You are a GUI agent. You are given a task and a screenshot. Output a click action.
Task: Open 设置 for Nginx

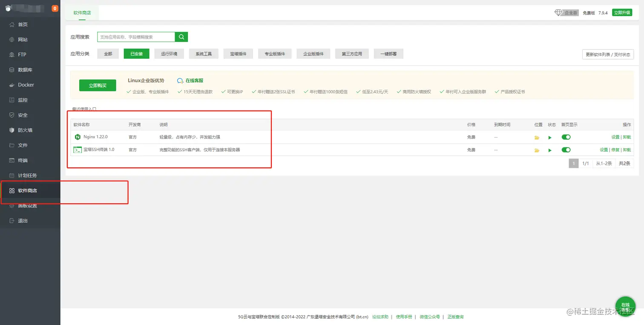[615, 137]
